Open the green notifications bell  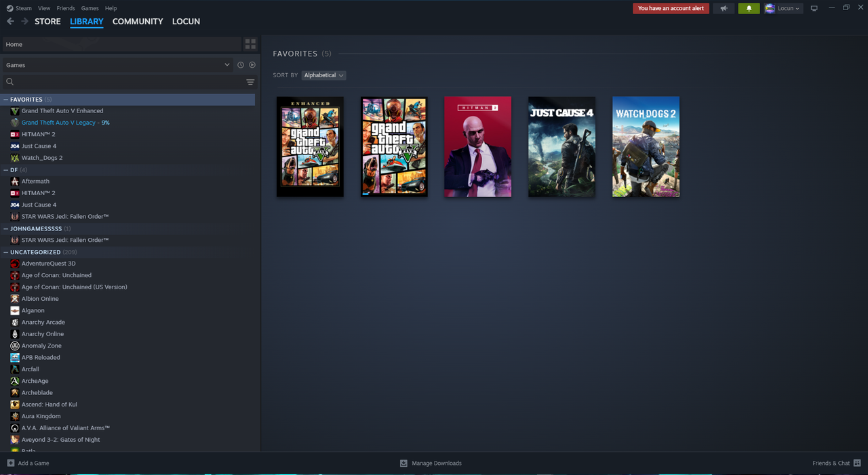pyautogui.click(x=749, y=8)
